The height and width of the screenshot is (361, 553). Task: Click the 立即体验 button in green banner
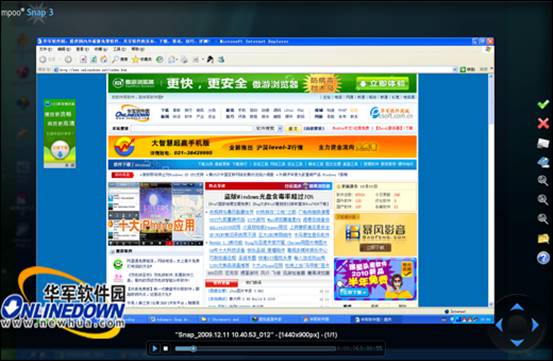click(x=382, y=84)
